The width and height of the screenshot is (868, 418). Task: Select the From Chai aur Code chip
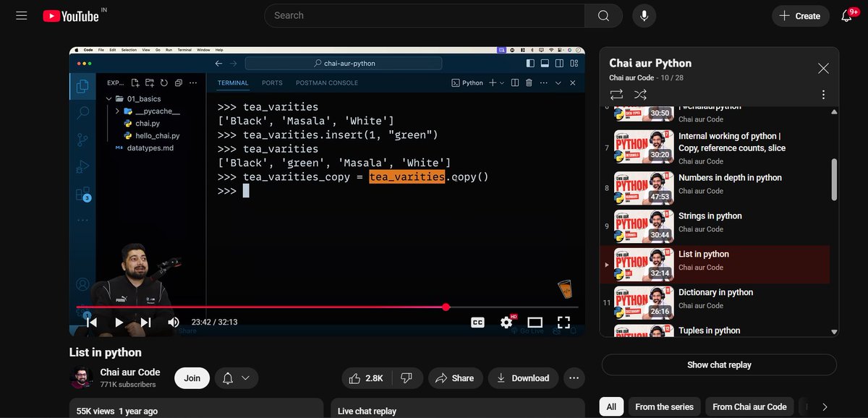pyautogui.click(x=749, y=407)
